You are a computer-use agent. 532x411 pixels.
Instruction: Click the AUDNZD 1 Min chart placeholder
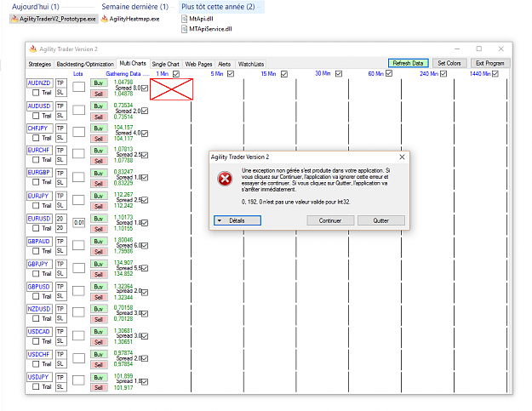tap(172, 89)
